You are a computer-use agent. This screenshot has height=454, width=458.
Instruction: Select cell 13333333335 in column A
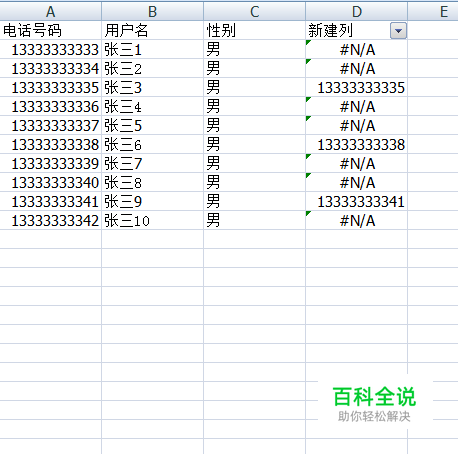point(51,88)
